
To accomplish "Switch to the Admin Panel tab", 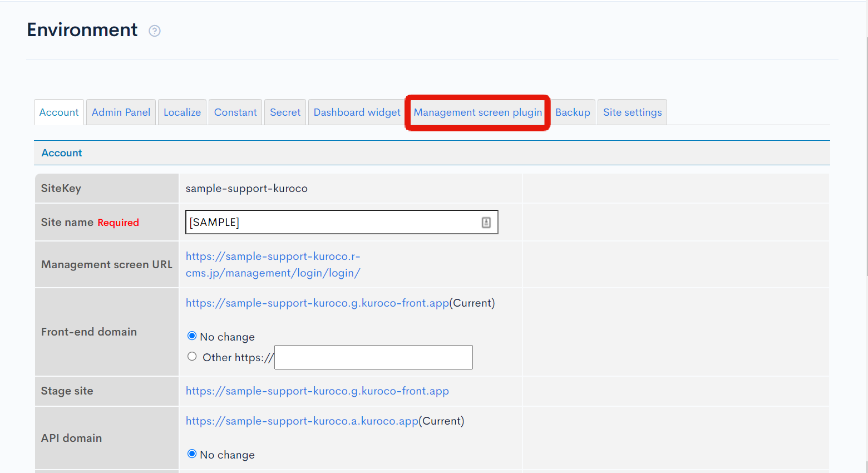I will [121, 112].
